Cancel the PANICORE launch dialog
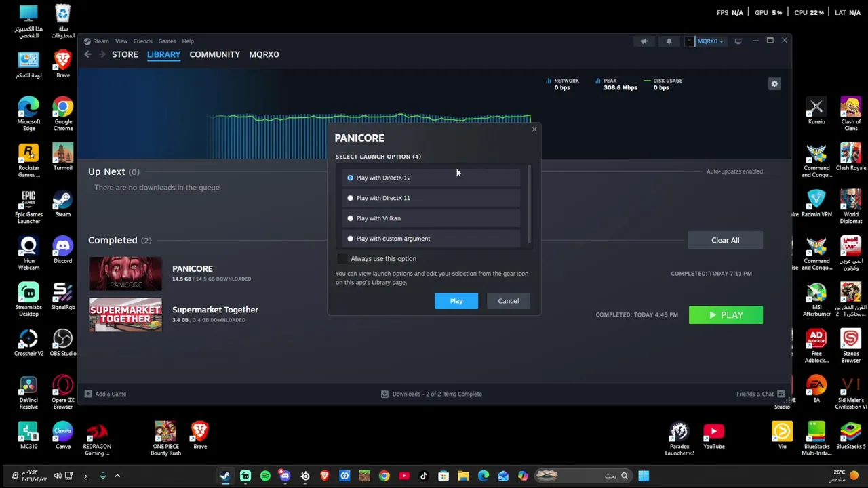Viewport: 868px width, 488px height. tap(509, 301)
